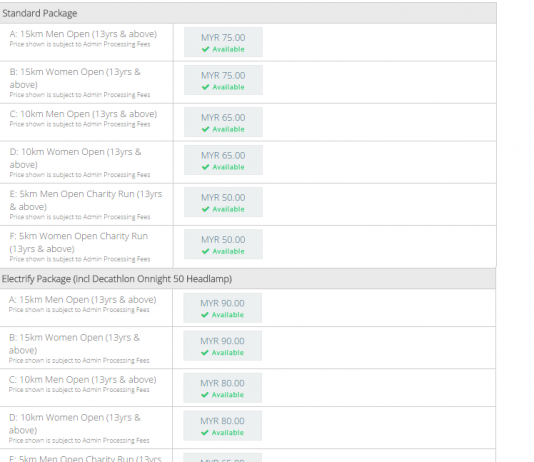Click the Standard 'A: 15km Men Open' category label

83,34
